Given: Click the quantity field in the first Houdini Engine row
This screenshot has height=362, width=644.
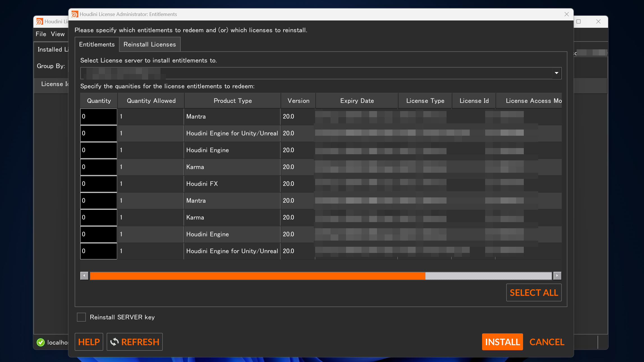Looking at the screenshot, I should pos(98,150).
